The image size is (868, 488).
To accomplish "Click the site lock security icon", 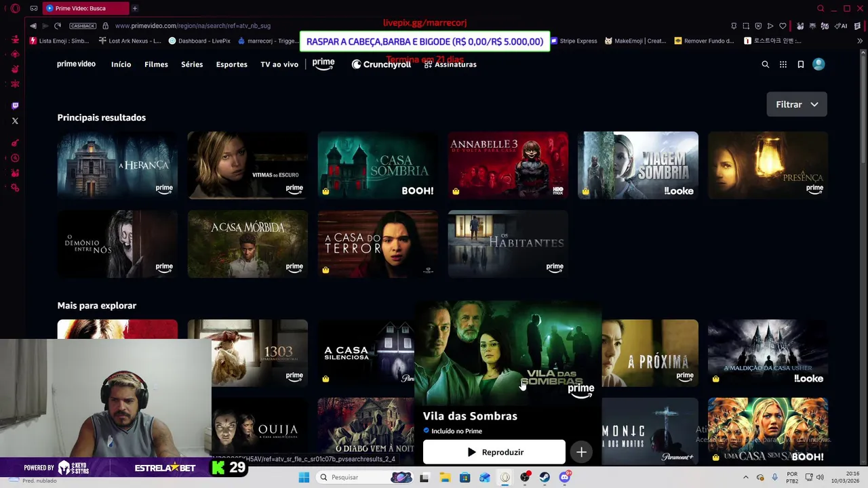I will (106, 26).
